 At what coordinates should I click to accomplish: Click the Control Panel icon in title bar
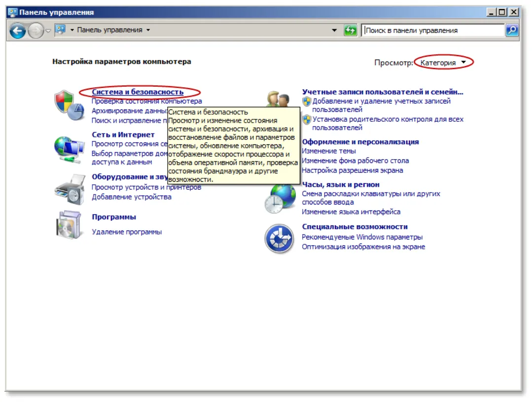pos(13,12)
